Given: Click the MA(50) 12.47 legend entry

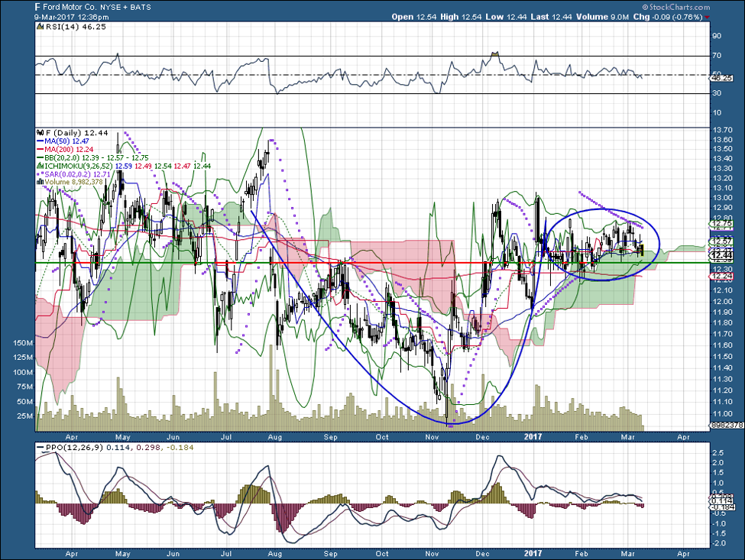Looking at the screenshot, I should [66, 141].
